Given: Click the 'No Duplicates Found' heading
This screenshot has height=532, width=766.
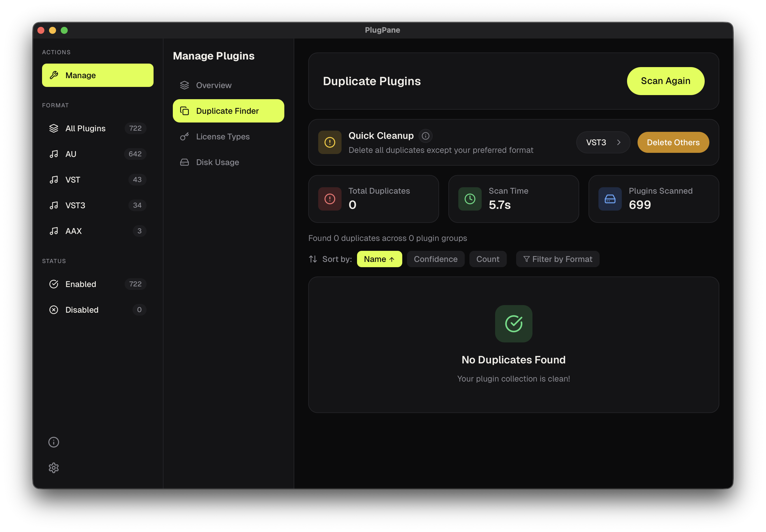Looking at the screenshot, I should 513,360.
